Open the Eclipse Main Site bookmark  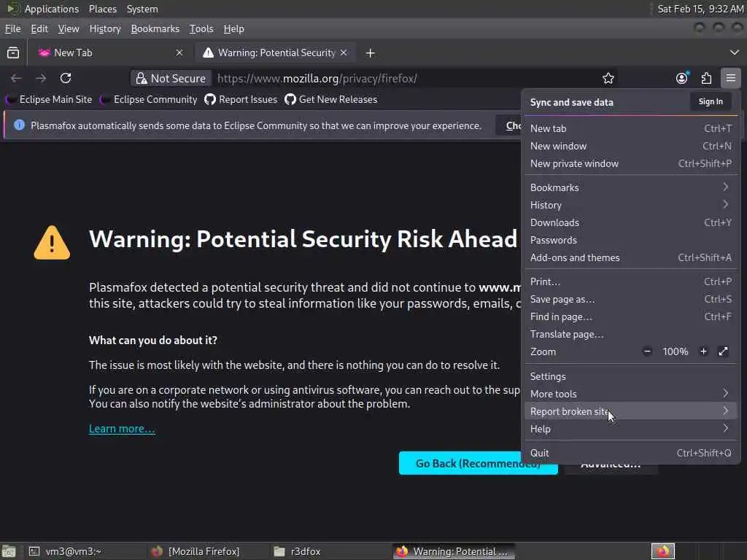[49, 99]
